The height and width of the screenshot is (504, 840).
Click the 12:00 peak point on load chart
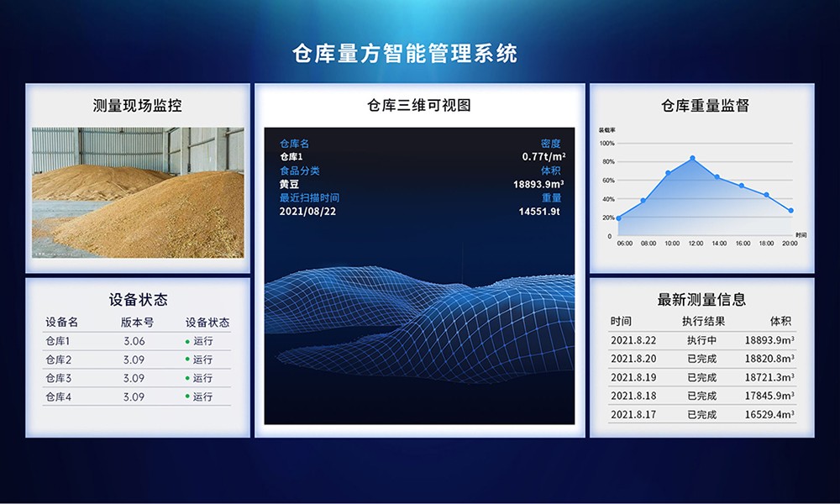click(693, 158)
